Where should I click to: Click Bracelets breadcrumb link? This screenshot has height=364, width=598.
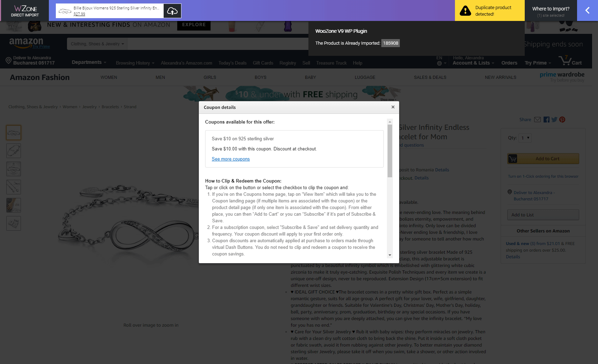coord(110,107)
